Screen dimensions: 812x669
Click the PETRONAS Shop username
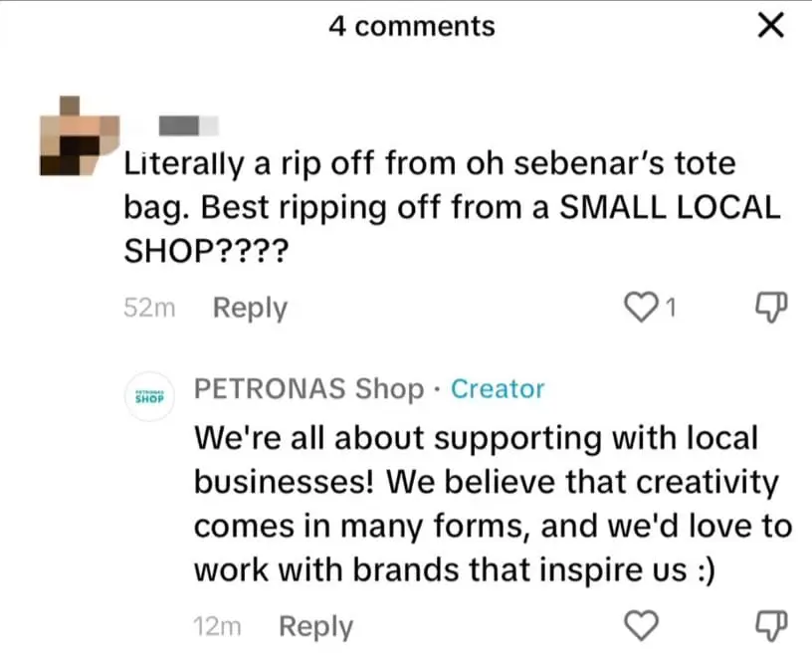pos(310,389)
